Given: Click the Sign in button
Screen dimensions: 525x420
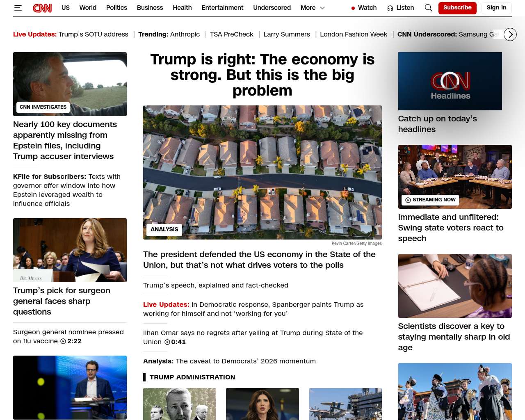Looking at the screenshot, I should click(x=496, y=8).
